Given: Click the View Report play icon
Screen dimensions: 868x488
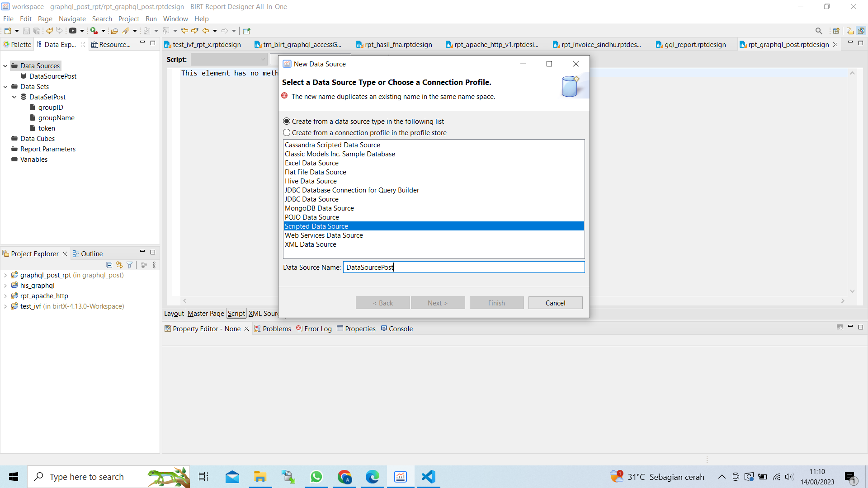Looking at the screenshot, I should pos(72,31).
